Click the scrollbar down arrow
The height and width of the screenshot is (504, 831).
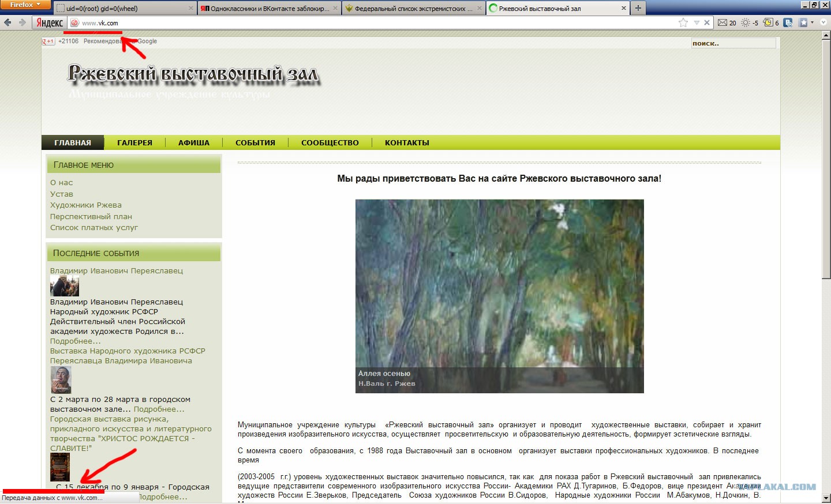tap(826, 498)
